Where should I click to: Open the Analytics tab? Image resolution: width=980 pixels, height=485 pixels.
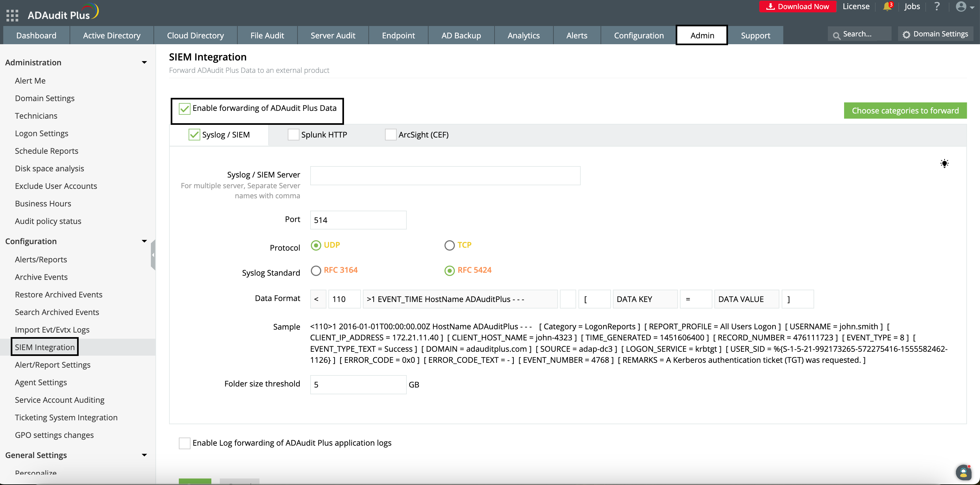pyautogui.click(x=523, y=35)
